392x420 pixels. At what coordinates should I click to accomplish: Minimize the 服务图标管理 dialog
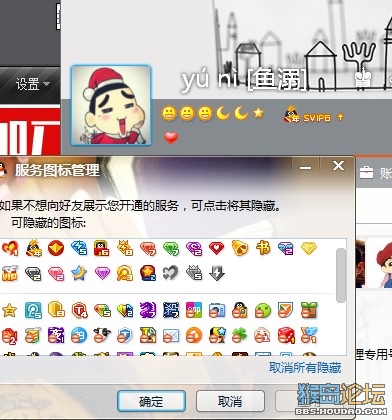305,168
